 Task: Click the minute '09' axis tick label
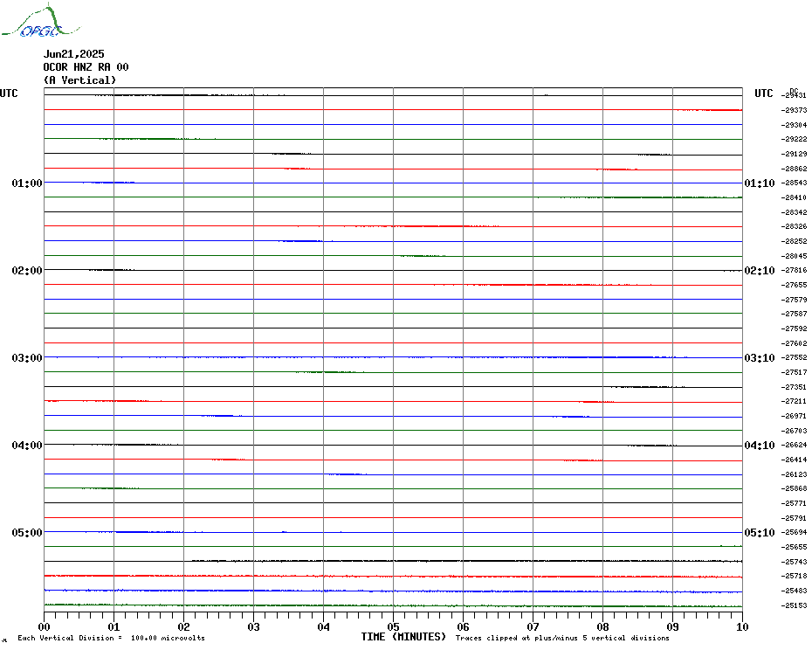point(672,626)
